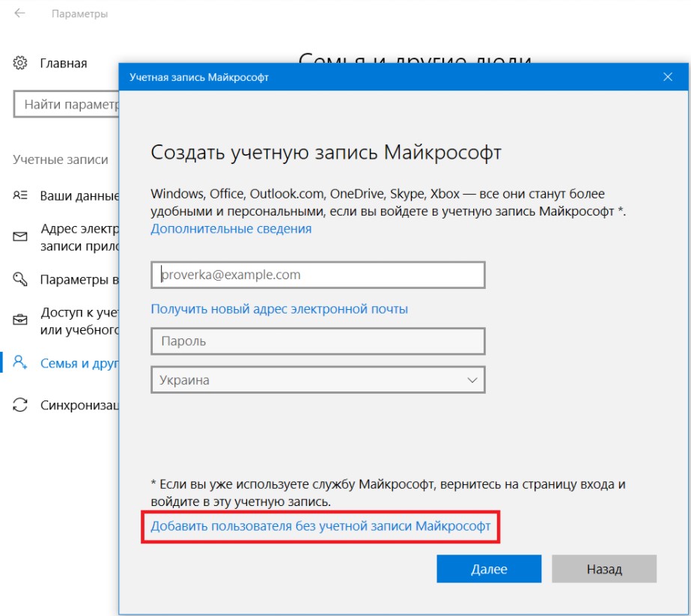Open the Дополнительные сведения link
Viewport: 691px width, 616px height.
(x=231, y=229)
